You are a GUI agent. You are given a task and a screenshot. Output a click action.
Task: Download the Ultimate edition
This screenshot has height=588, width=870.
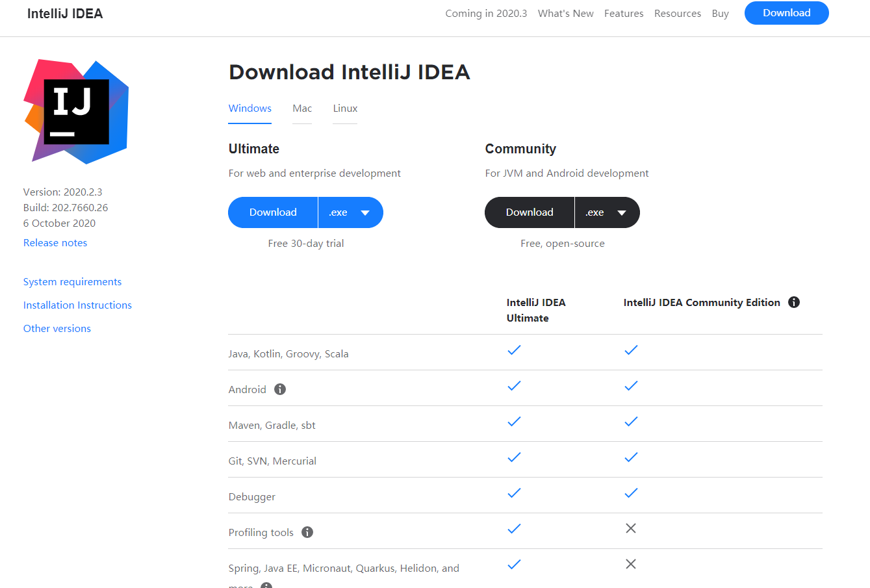point(273,212)
